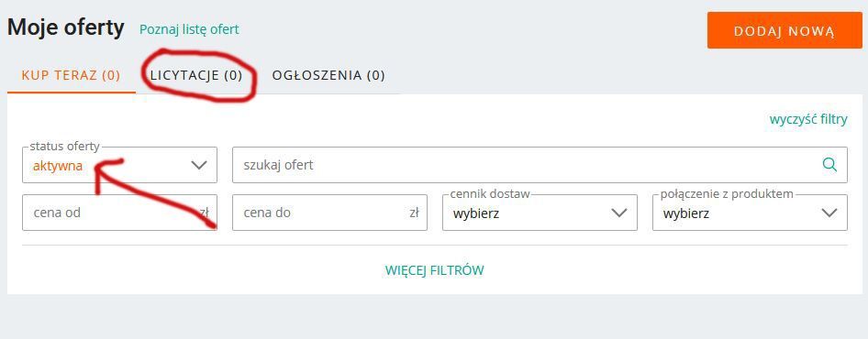The image size is (868, 339).
Task: Follow the 'Poznaj listę ofert' link
Action: [x=189, y=29]
